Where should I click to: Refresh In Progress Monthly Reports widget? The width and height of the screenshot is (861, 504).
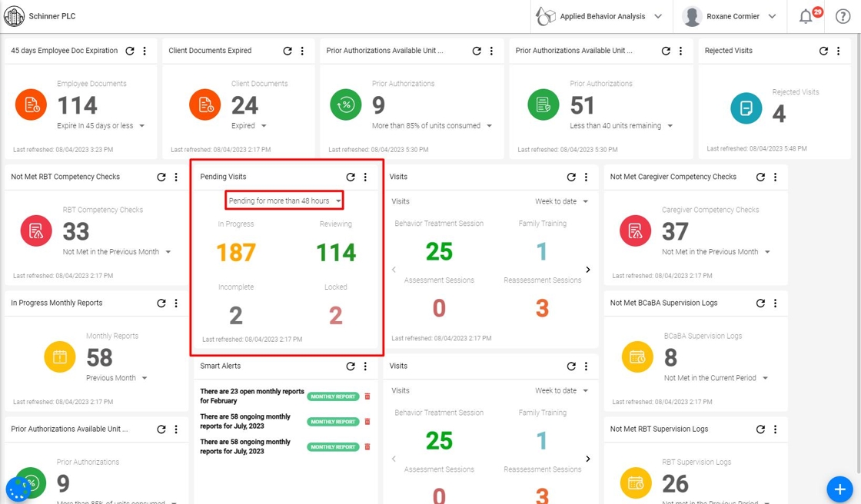pos(161,303)
